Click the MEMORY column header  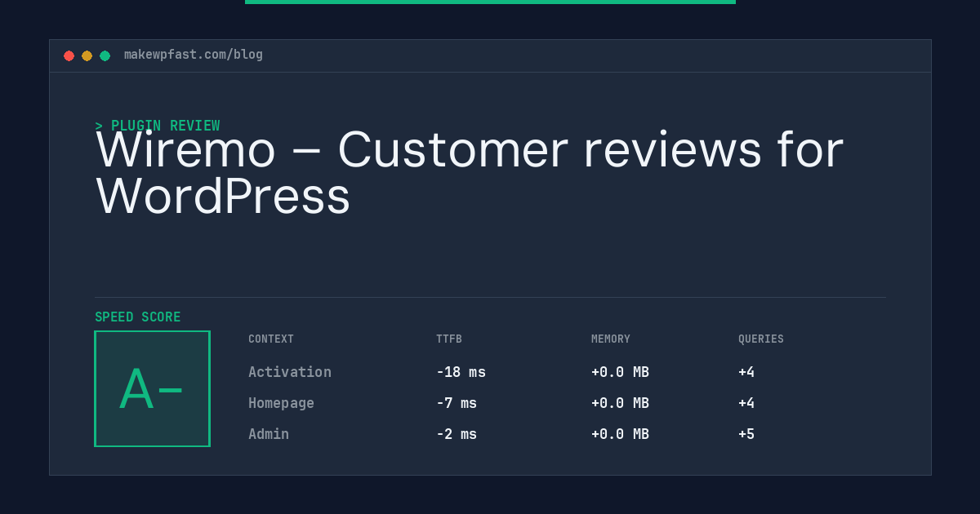tap(611, 339)
